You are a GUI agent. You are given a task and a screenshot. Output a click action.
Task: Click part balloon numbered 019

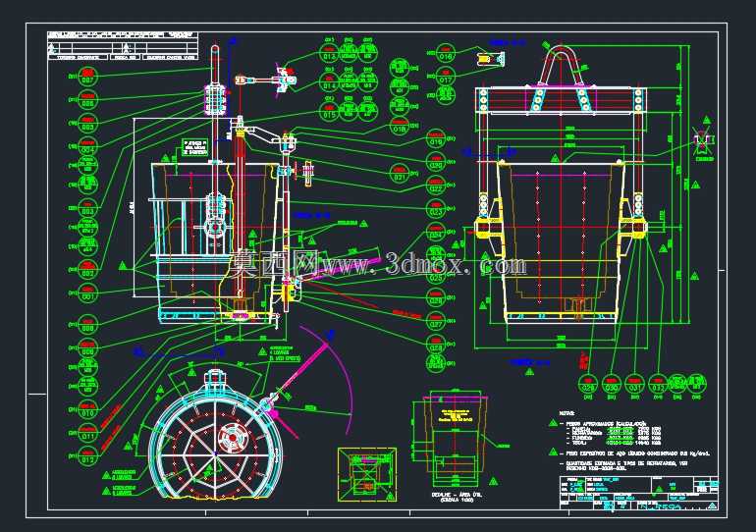436,138
